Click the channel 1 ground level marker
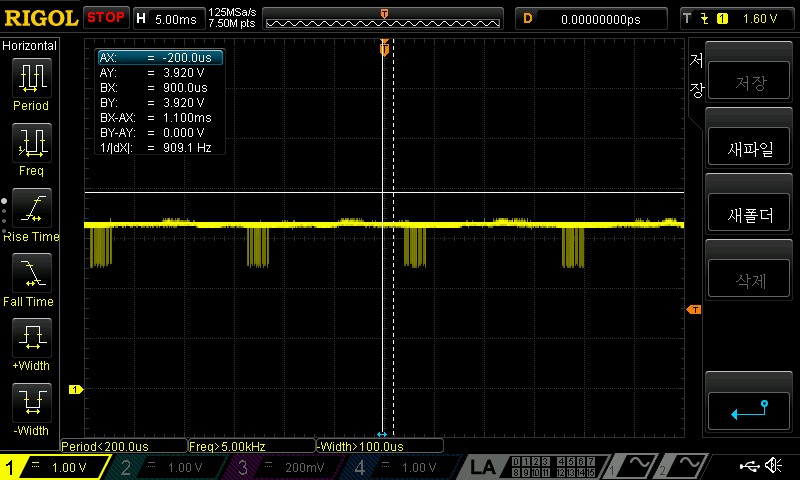 (76, 390)
